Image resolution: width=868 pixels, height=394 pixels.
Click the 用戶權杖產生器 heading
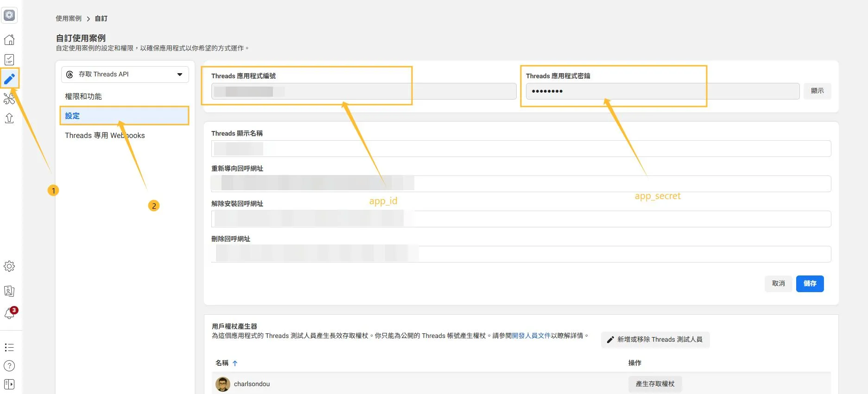234,326
